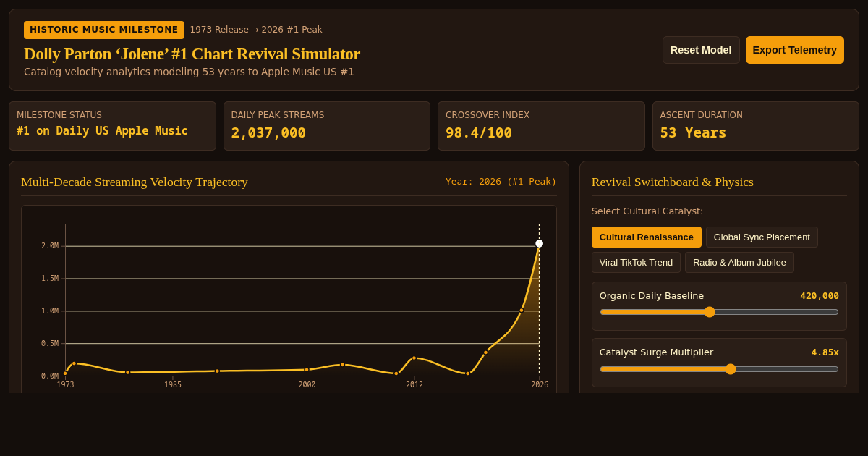868x456 pixels.
Task: Click the HISTORIC MUSIC MILESTONE badge
Action: pyautogui.click(x=104, y=30)
